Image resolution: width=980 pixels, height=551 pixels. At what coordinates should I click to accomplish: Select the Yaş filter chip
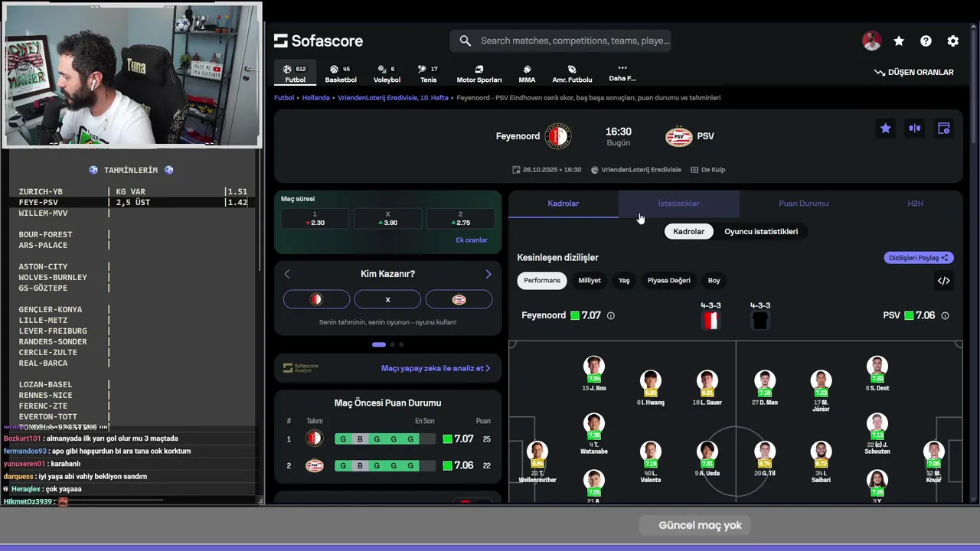(x=624, y=280)
